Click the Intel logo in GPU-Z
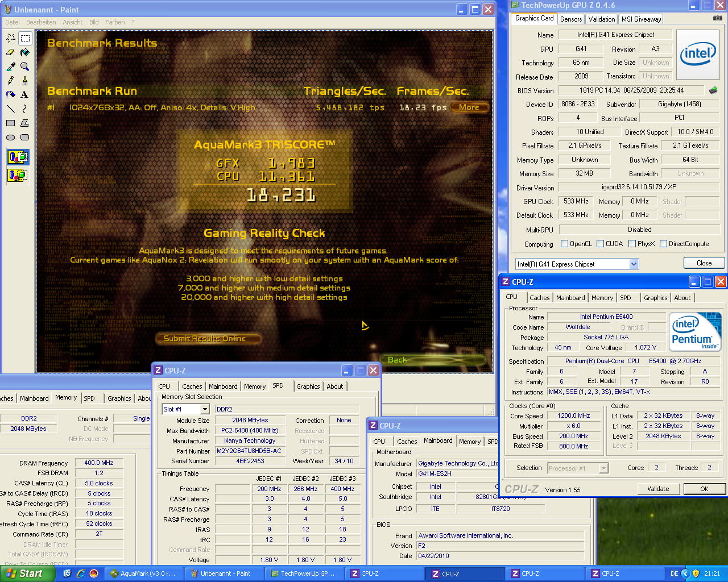This screenshot has width=728, height=582. point(698,54)
